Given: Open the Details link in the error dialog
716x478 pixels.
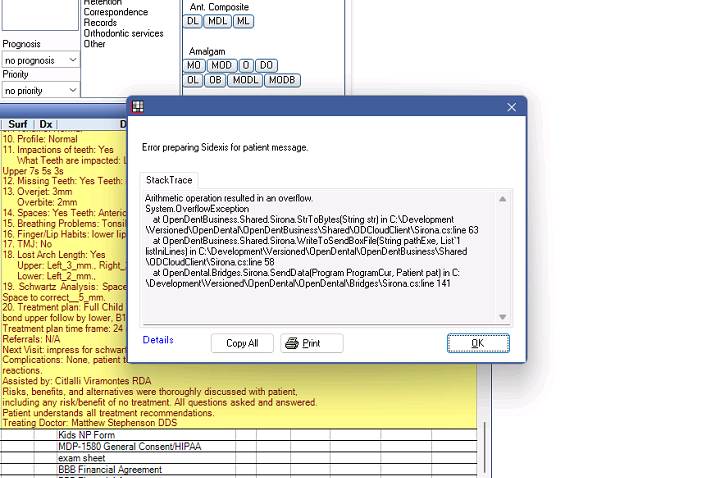Looking at the screenshot, I should pos(158,340).
